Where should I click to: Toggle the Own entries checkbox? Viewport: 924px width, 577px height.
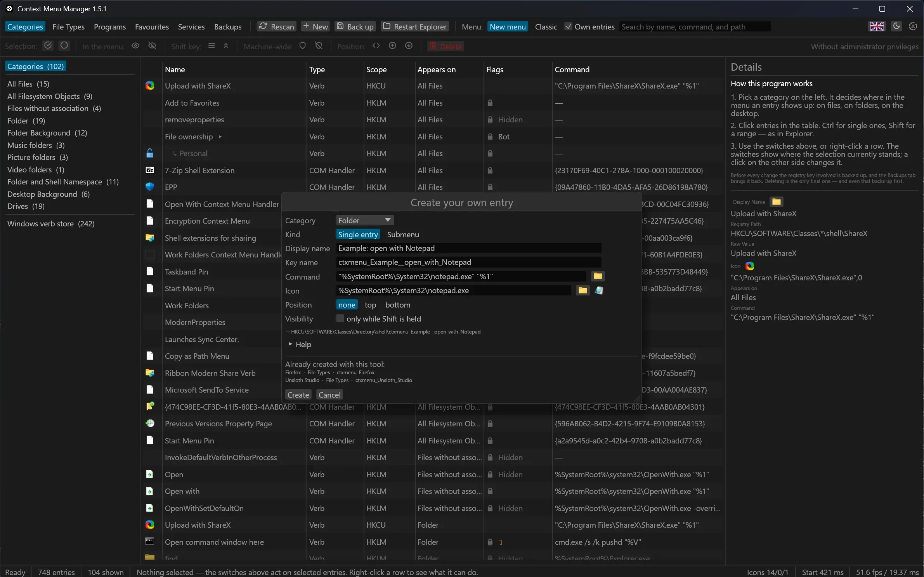click(568, 26)
